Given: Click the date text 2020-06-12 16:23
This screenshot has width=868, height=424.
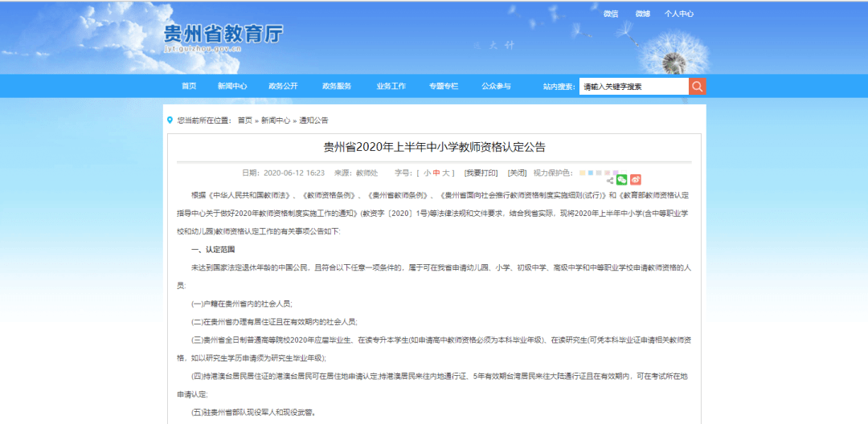Looking at the screenshot, I should pyautogui.click(x=294, y=173).
